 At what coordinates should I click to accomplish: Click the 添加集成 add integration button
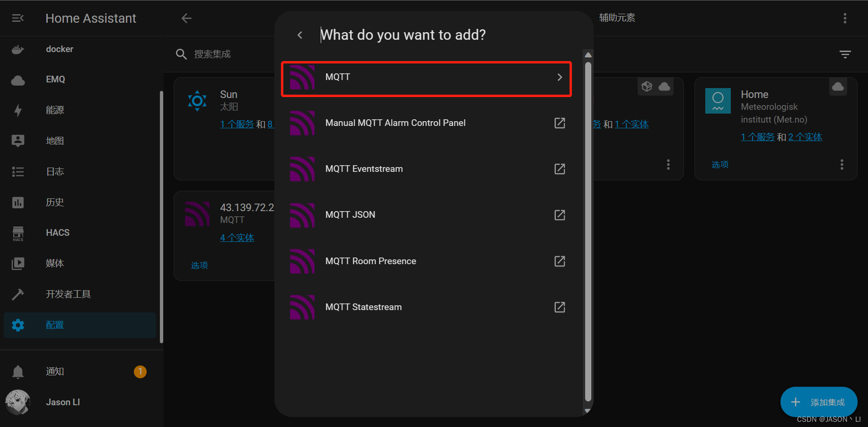[819, 402]
